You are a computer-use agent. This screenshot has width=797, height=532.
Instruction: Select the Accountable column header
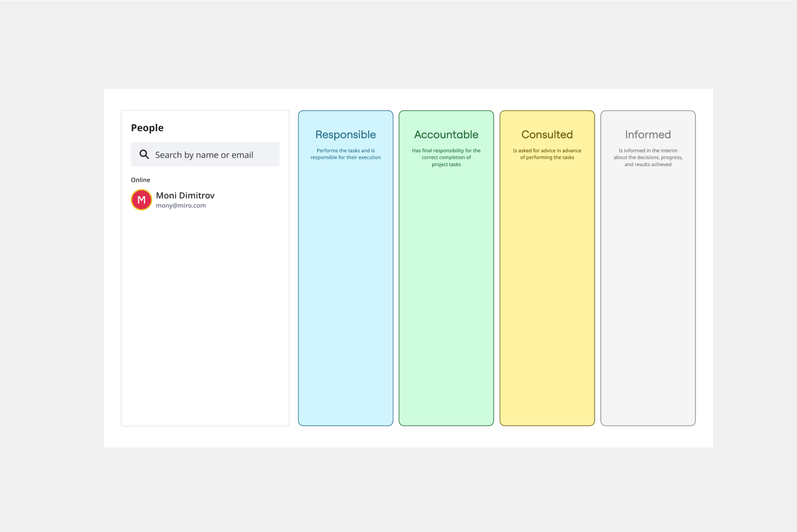[x=446, y=135]
